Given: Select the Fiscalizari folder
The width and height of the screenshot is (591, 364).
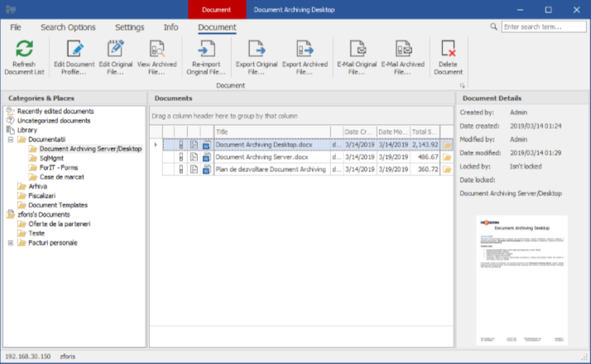Looking at the screenshot, I should click(42, 196).
